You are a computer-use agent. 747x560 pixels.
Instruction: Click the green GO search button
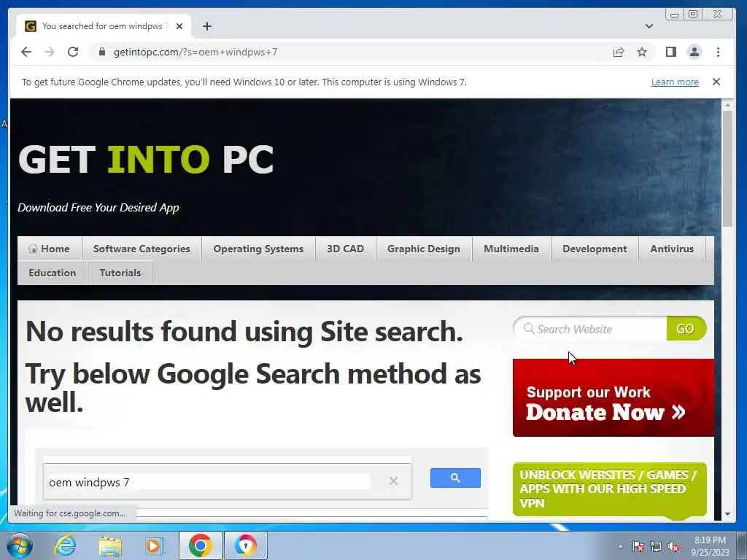coord(686,329)
